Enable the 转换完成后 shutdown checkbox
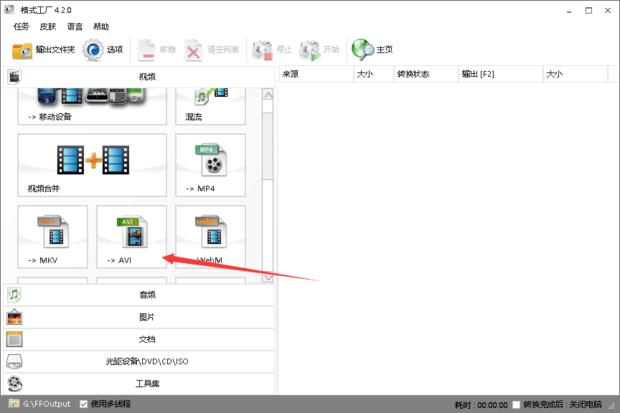 click(x=516, y=405)
